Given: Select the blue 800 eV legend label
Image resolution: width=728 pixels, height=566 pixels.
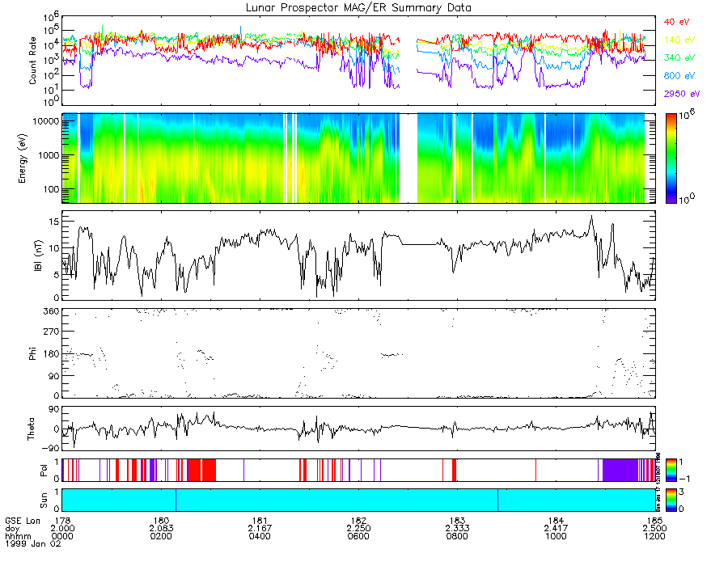Looking at the screenshot, I should click(x=679, y=76).
